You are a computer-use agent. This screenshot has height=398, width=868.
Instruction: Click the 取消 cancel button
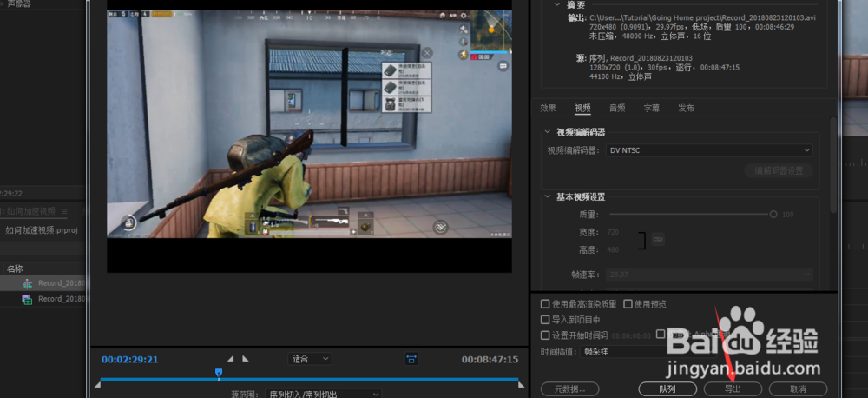pyautogui.click(x=799, y=388)
